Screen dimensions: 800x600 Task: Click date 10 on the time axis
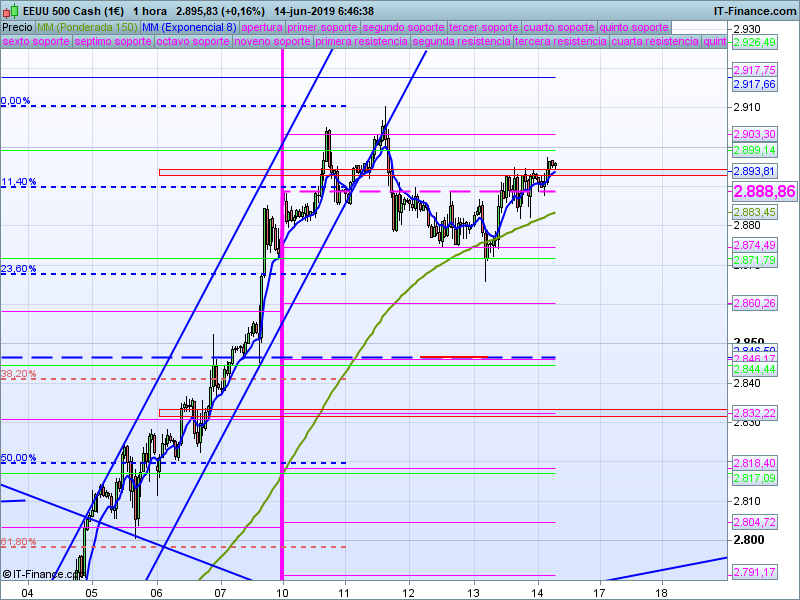pyautogui.click(x=283, y=591)
